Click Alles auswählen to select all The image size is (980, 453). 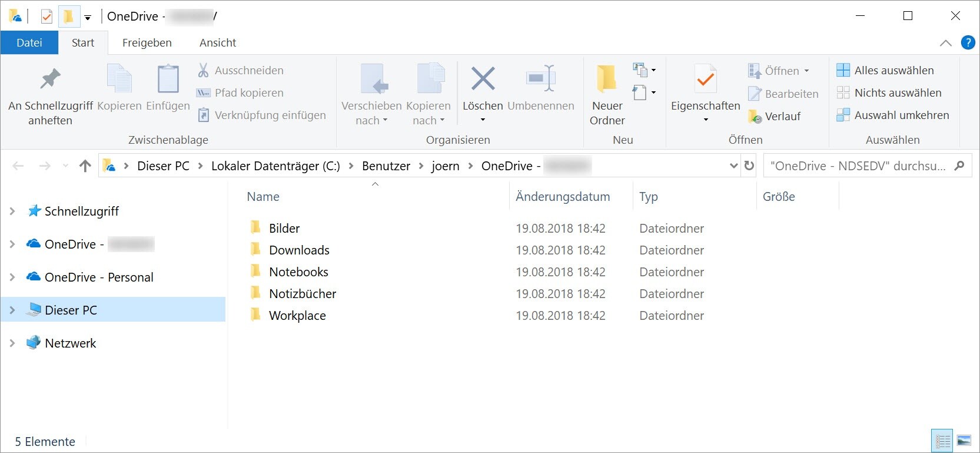893,70
